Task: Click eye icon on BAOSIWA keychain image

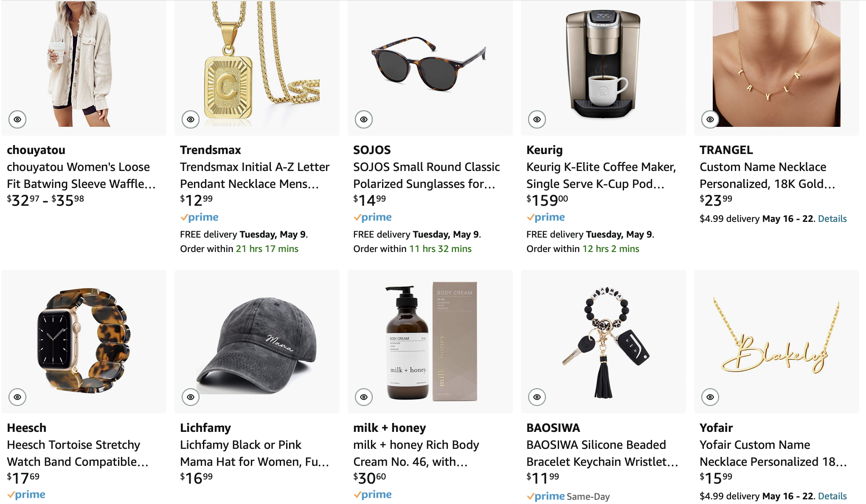Action: pos(537,397)
